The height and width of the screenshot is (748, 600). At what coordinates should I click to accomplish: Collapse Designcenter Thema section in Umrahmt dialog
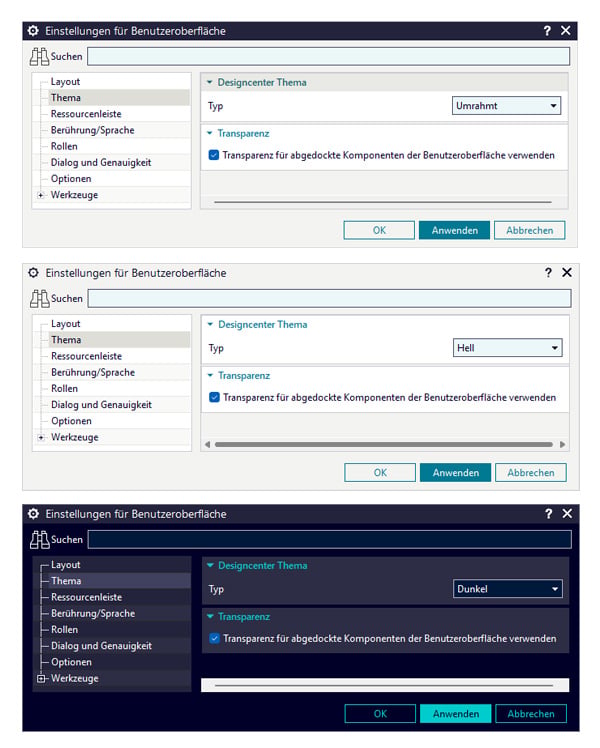210,82
